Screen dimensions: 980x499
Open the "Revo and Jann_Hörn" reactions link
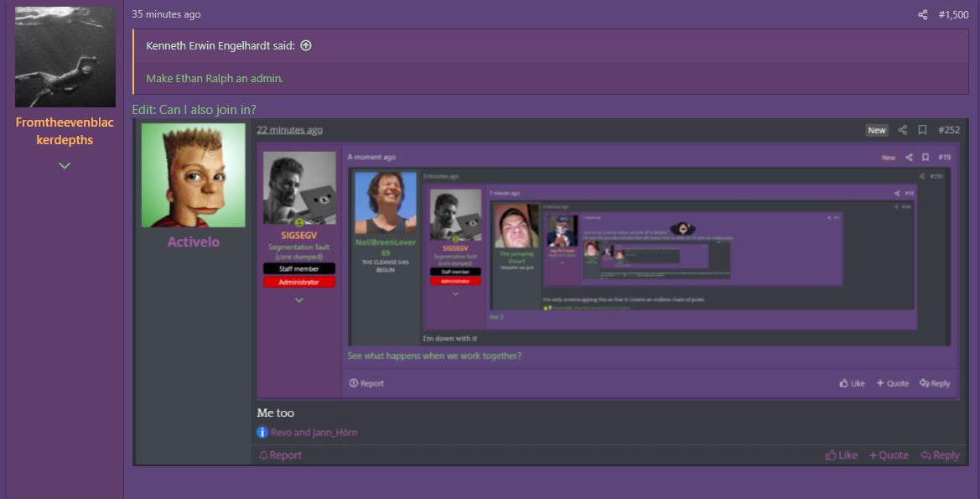[x=314, y=432]
